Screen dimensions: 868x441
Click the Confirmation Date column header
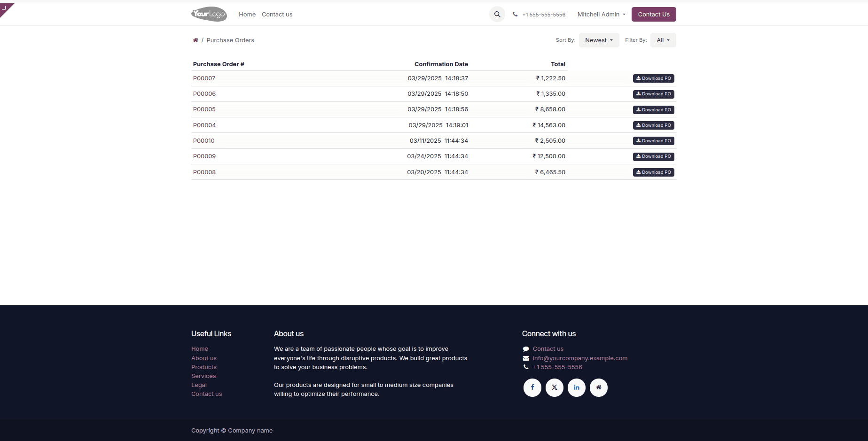click(441, 64)
